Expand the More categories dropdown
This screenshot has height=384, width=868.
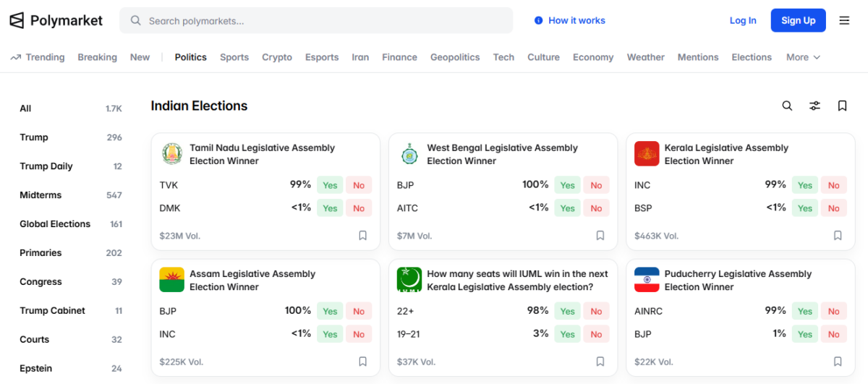tap(803, 57)
